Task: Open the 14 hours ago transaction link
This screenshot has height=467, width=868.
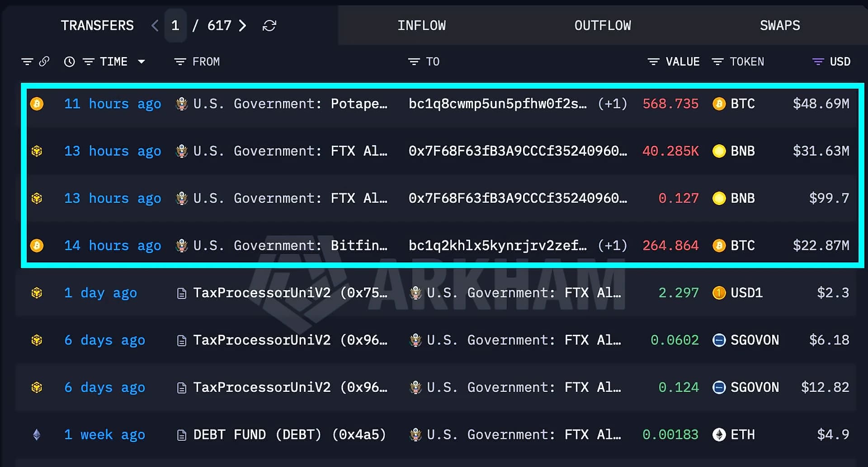Action: point(113,246)
